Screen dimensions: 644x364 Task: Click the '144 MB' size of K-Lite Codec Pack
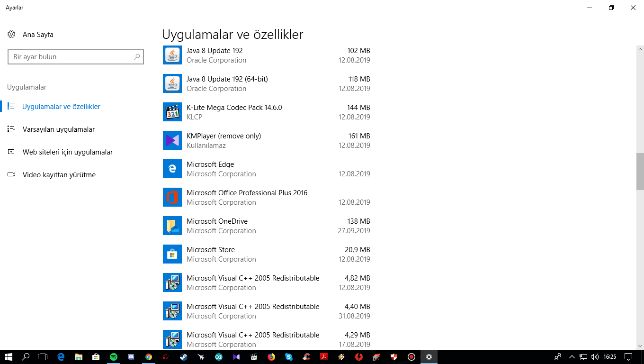pyautogui.click(x=358, y=108)
